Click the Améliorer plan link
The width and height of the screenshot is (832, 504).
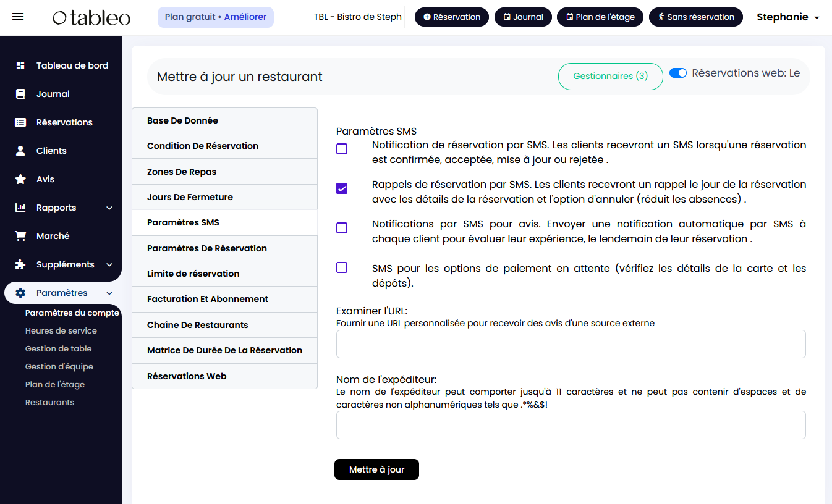(245, 17)
